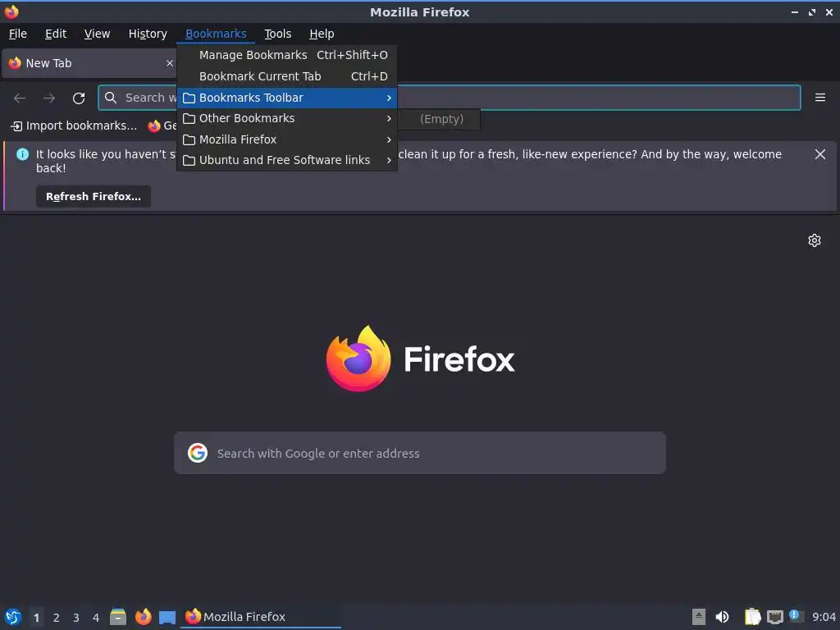Viewport: 840px width, 630px height.
Task: Click Import bookmarks toolbar item
Action: coord(74,126)
